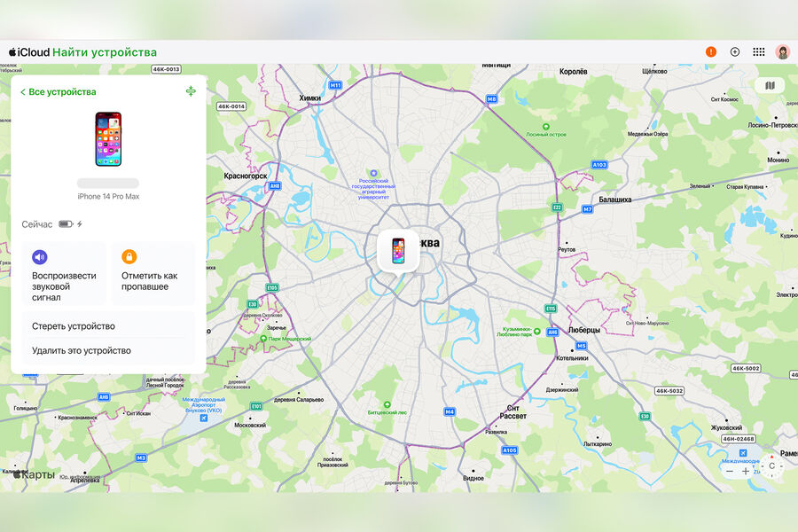
Task: Click the purple speaker sound icon
Action: (40, 257)
